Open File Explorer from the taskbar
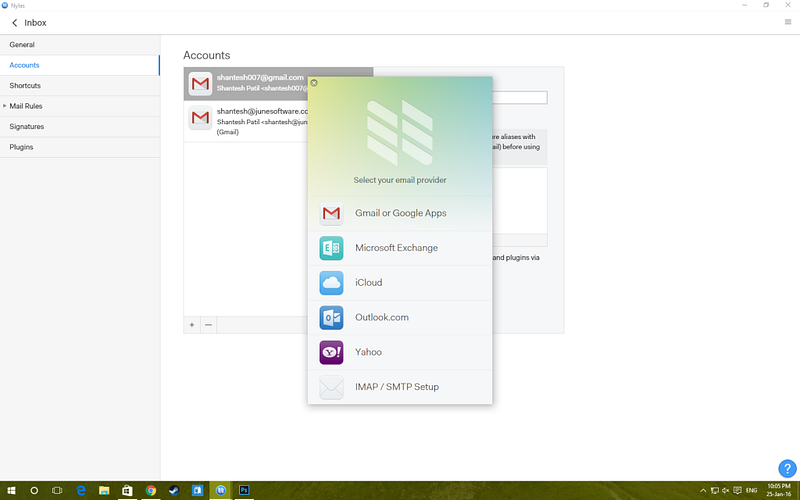This screenshot has width=800, height=500. tap(104, 490)
